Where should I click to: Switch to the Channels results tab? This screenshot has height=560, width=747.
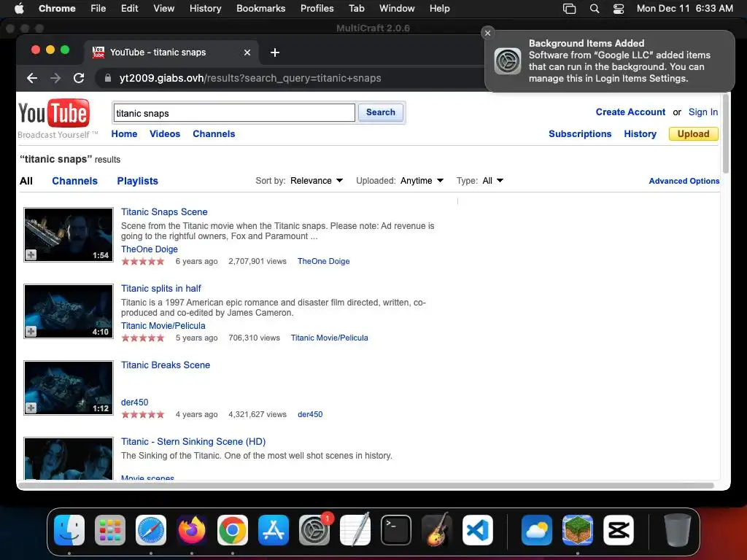(x=75, y=181)
